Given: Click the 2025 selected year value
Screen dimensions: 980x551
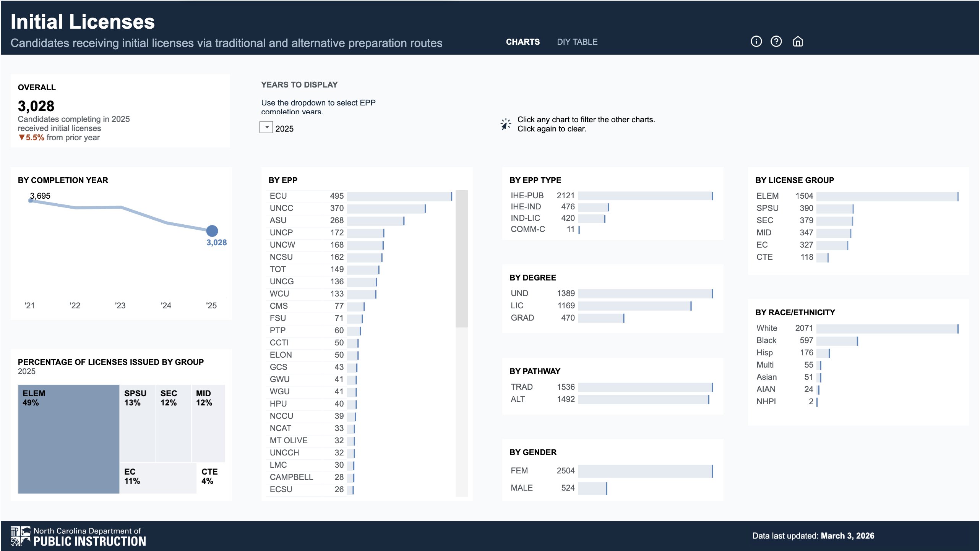Looking at the screenshot, I should coord(284,129).
